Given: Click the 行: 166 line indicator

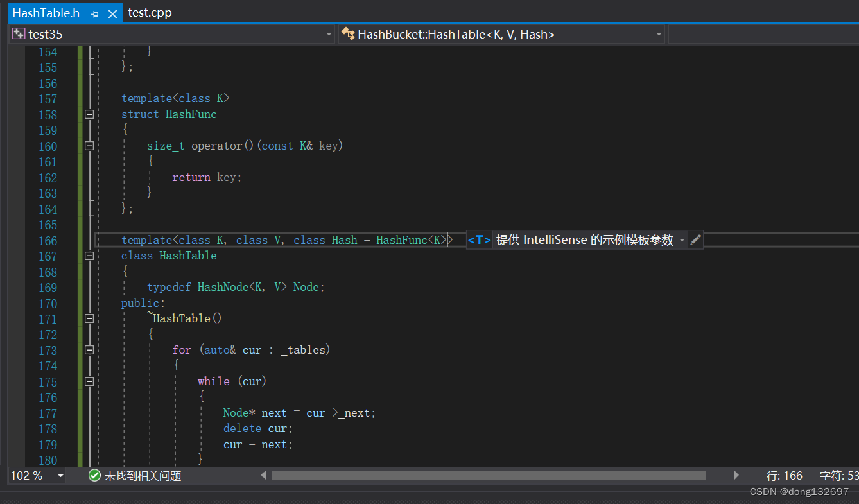Looking at the screenshot, I should click(785, 476).
